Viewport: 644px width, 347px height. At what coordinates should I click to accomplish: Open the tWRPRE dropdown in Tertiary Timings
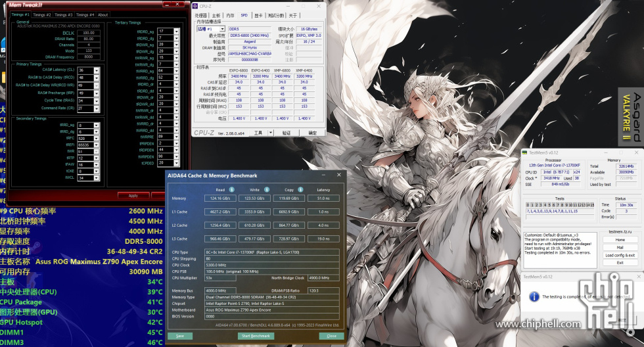(176, 137)
